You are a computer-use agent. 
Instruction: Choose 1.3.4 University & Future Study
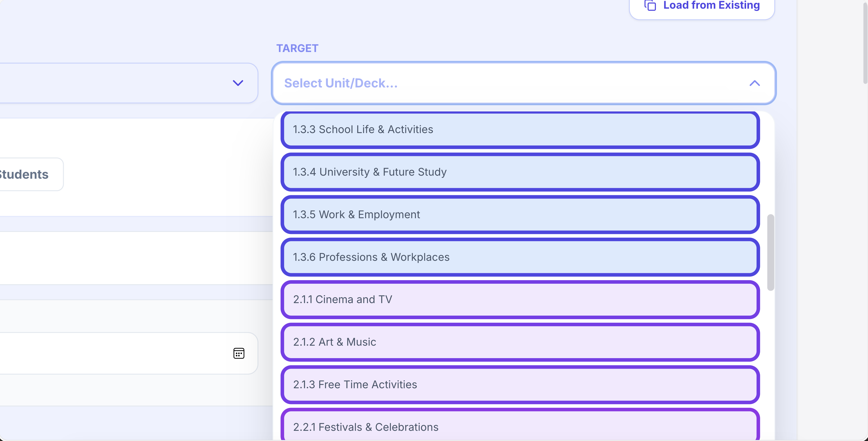[x=520, y=172]
